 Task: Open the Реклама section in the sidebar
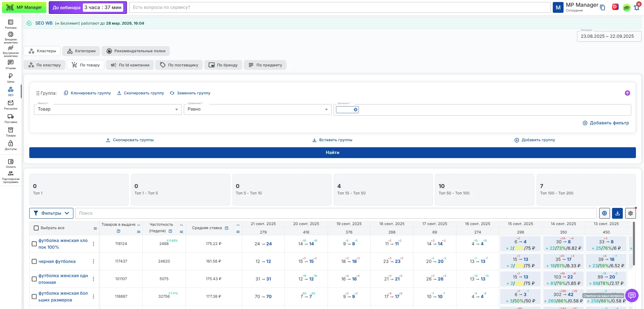point(10,24)
